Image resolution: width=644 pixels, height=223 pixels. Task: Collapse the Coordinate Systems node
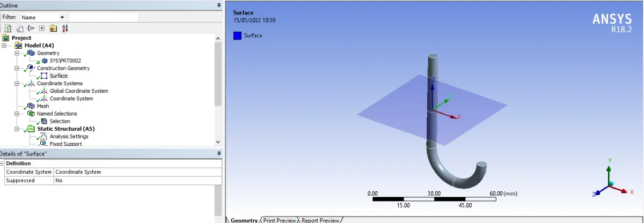point(17,84)
